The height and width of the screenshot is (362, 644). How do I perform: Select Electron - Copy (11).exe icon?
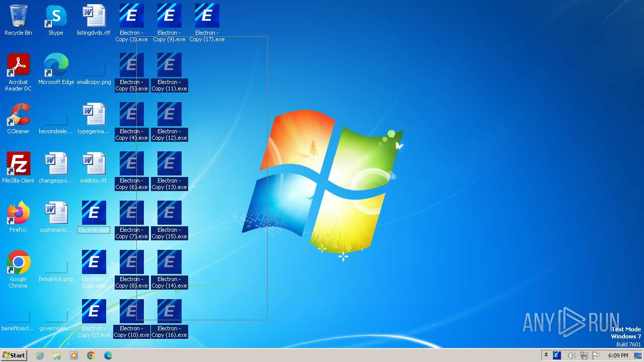coord(169,72)
